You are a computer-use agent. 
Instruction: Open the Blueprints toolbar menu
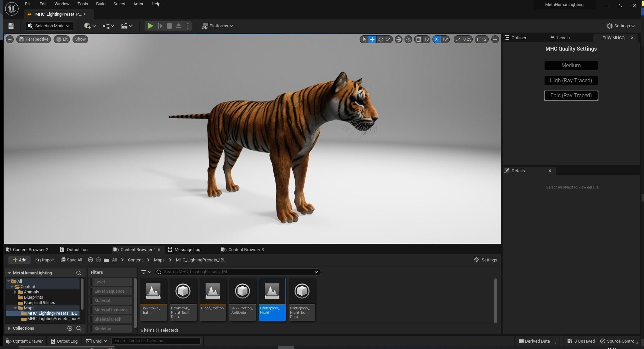(x=108, y=26)
